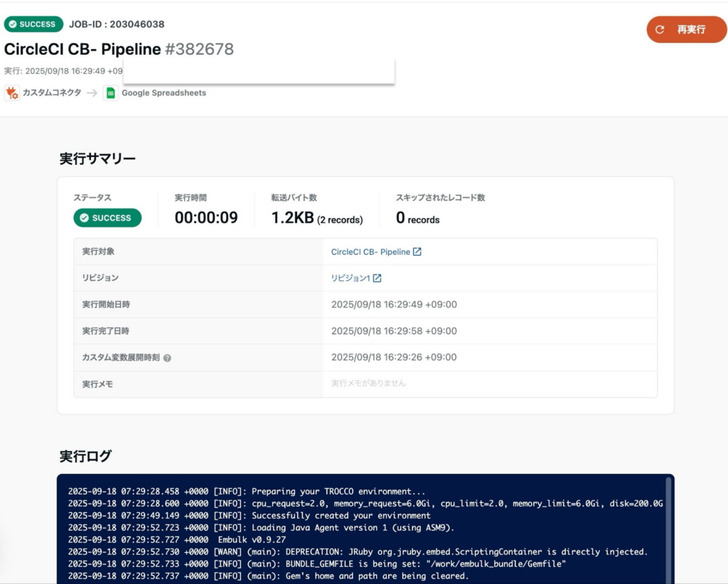Click the pipeline number #382678 in title
Image resolution: width=728 pixels, height=584 pixels.
click(199, 49)
